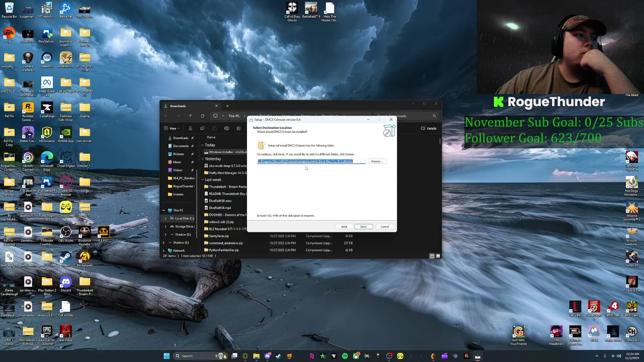Image resolution: width=644 pixels, height=362 pixels.
Task: Switch to large icons view in Explorer
Action: click(438, 256)
